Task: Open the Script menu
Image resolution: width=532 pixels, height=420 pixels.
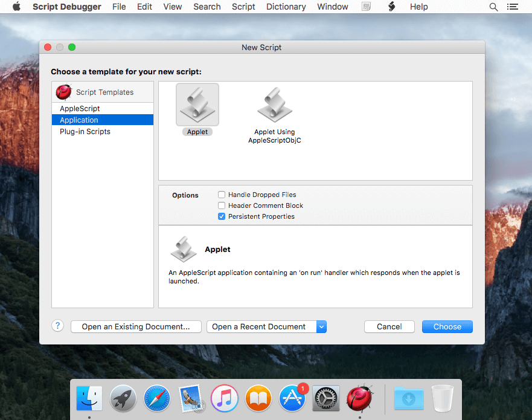Action: point(243,7)
